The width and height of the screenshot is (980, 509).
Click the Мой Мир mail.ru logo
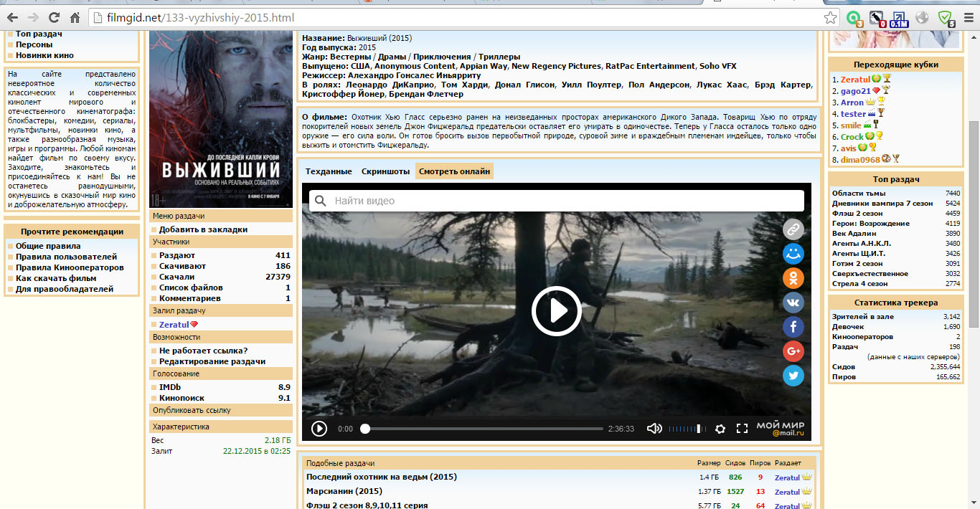tap(780, 429)
